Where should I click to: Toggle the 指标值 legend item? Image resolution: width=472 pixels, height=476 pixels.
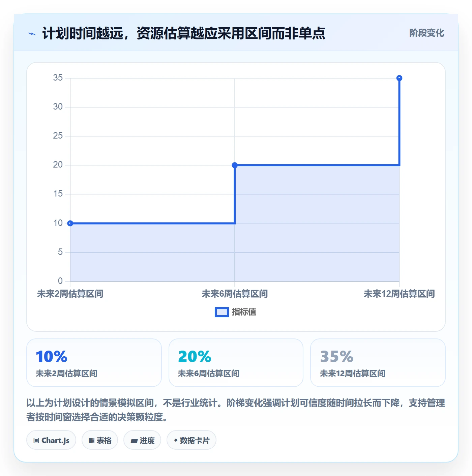click(x=236, y=312)
